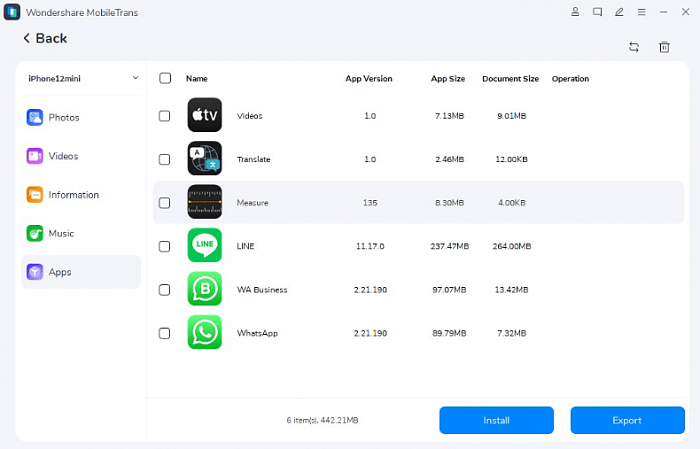The image size is (700, 449).
Task: Click the trash delete icon
Action: [x=664, y=47]
